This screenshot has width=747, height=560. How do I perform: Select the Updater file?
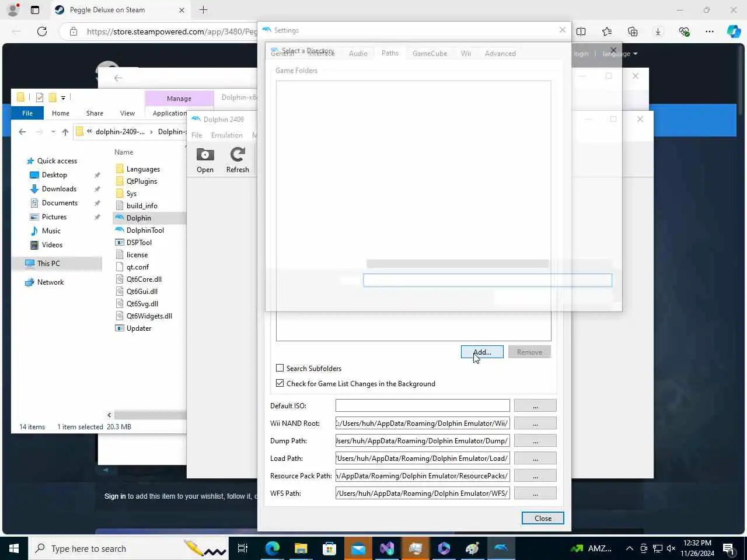139,328
